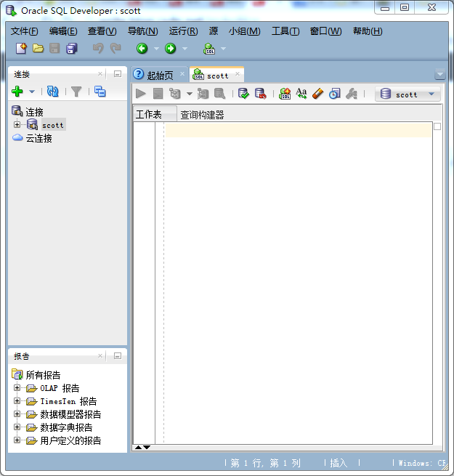This screenshot has height=476, width=454.
Task: Close the 连接 panel
Action: tap(100, 74)
